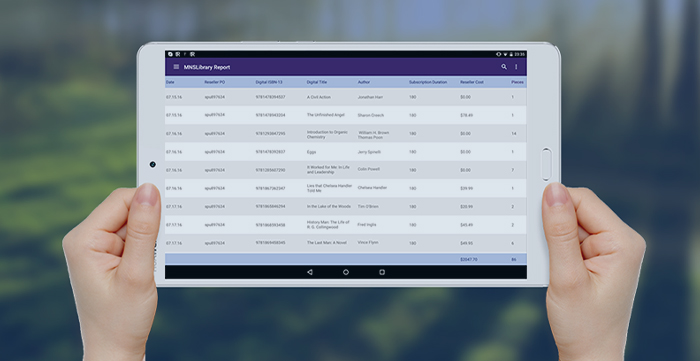700x361 pixels.
Task: Tap the $78.49 reseller cost cell
Action: 467,115
